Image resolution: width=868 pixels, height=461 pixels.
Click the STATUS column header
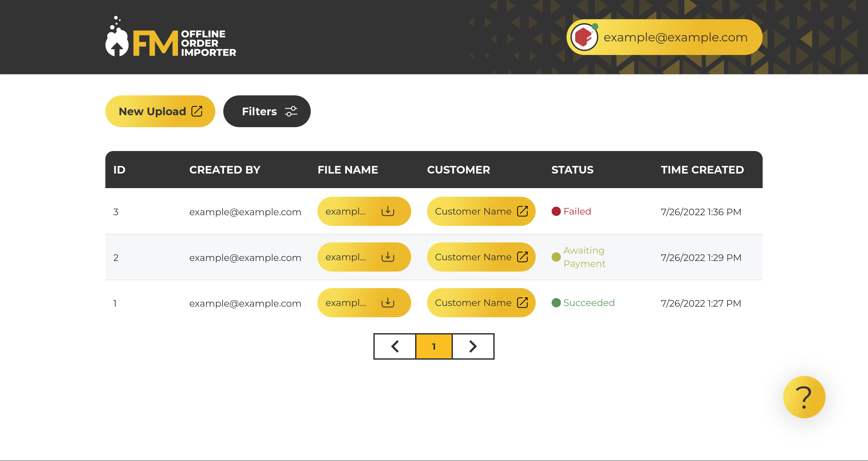click(572, 170)
